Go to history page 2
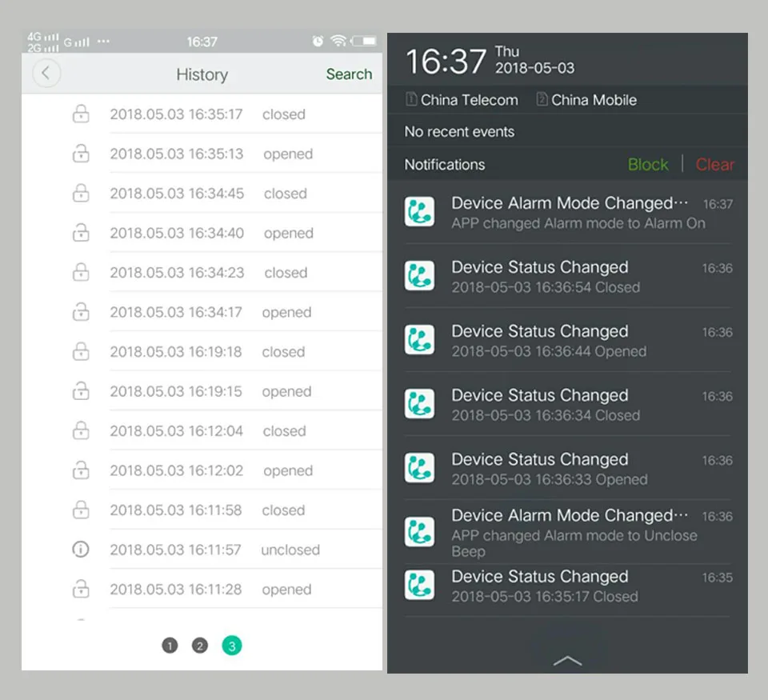Image resolution: width=768 pixels, height=700 pixels. pyautogui.click(x=200, y=646)
